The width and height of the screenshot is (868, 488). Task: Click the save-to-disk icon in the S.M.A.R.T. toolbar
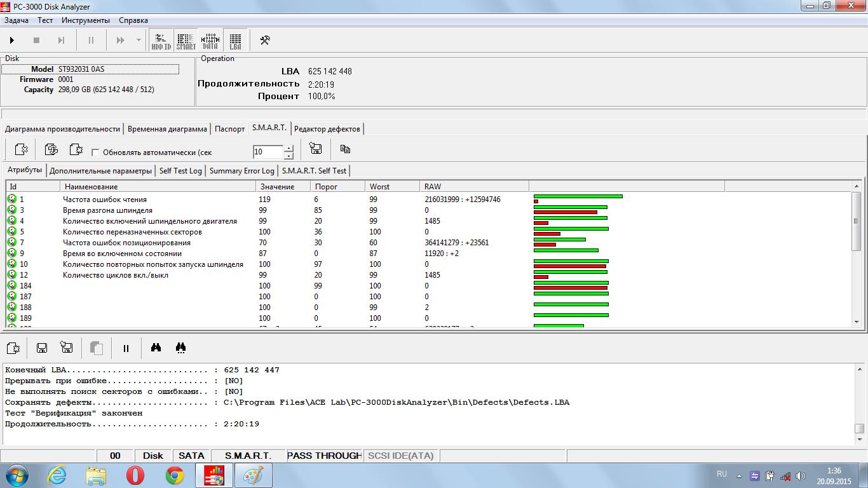[x=315, y=149]
